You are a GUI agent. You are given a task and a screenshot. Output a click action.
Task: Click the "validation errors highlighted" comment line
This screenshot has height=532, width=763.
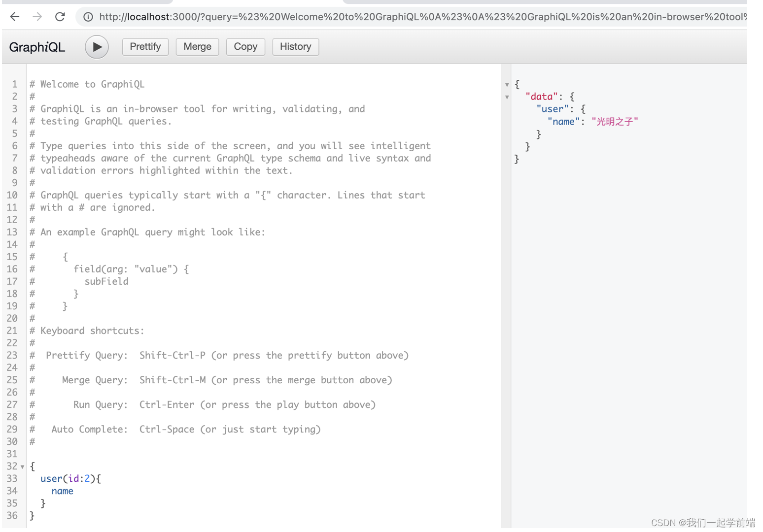(x=161, y=171)
